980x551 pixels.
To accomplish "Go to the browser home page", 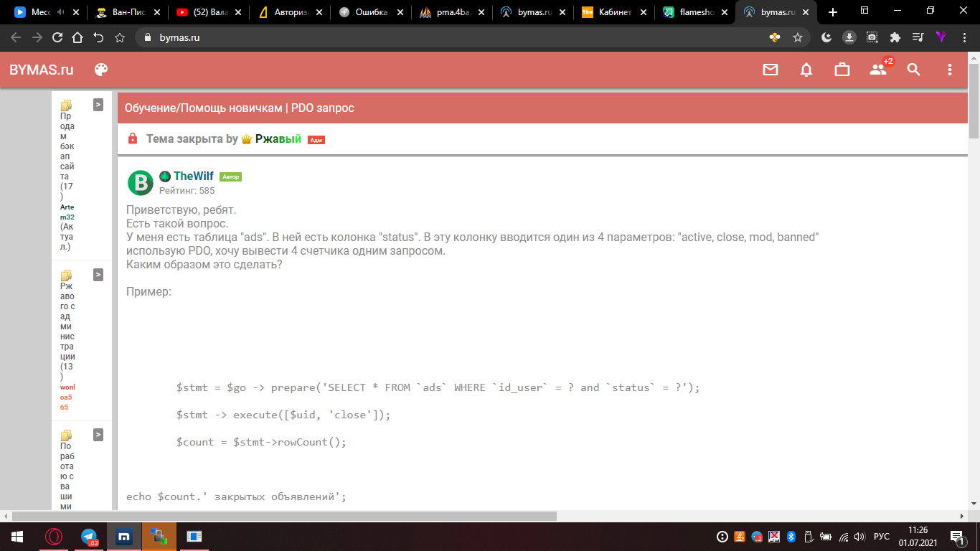I will [77, 37].
